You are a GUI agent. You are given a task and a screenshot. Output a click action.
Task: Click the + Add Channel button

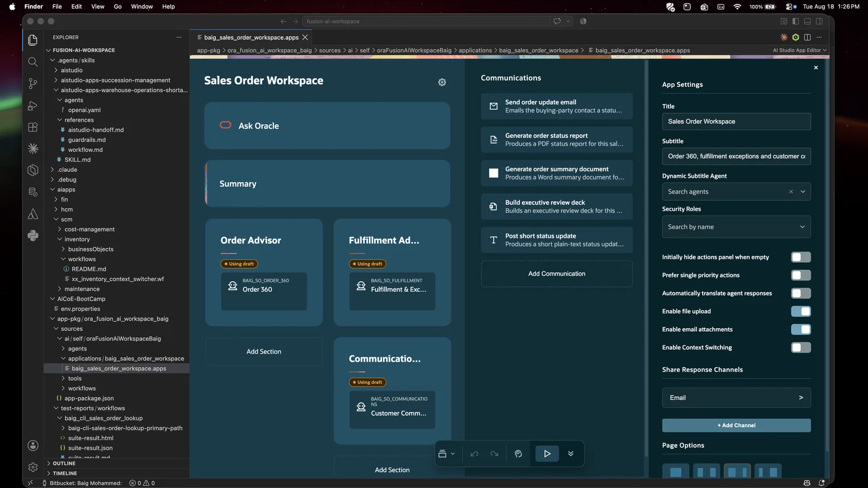coord(736,426)
